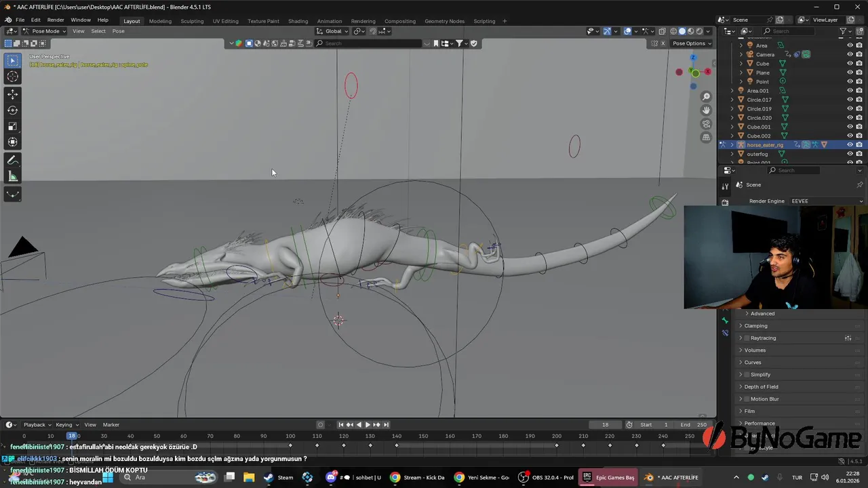This screenshot has height=488, width=868.
Task: Toggle X-Ray display
Action: 662,31
